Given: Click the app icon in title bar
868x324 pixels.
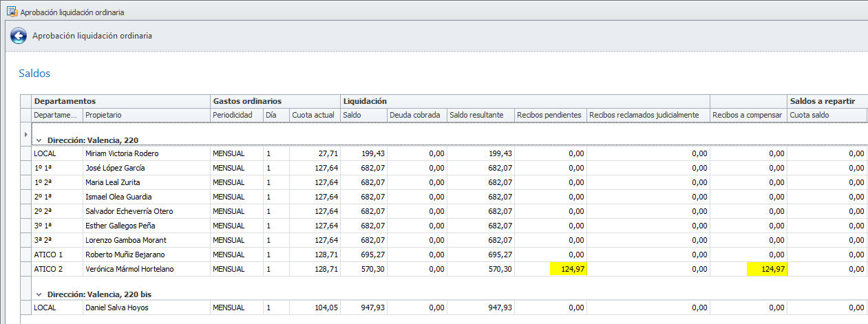Looking at the screenshot, I should click(x=11, y=12).
